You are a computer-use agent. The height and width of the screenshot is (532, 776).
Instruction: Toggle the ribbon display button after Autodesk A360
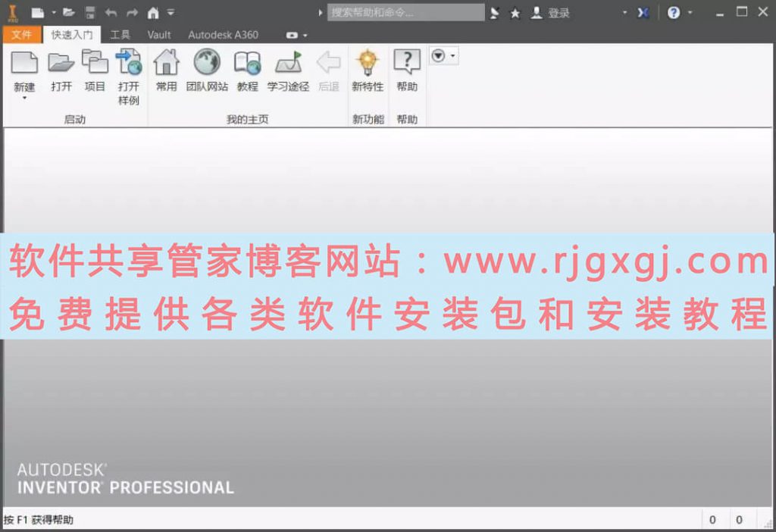pyautogui.click(x=292, y=35)
